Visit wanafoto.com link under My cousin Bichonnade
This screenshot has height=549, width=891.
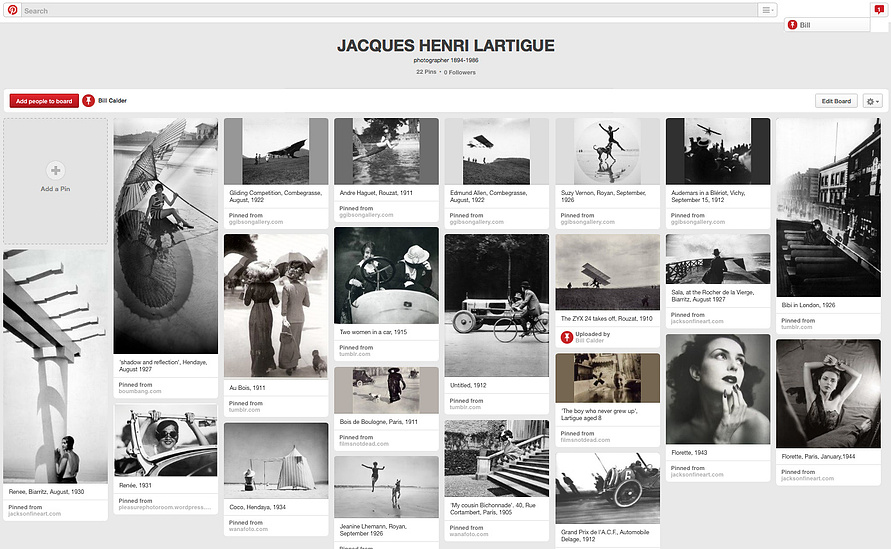469,534
